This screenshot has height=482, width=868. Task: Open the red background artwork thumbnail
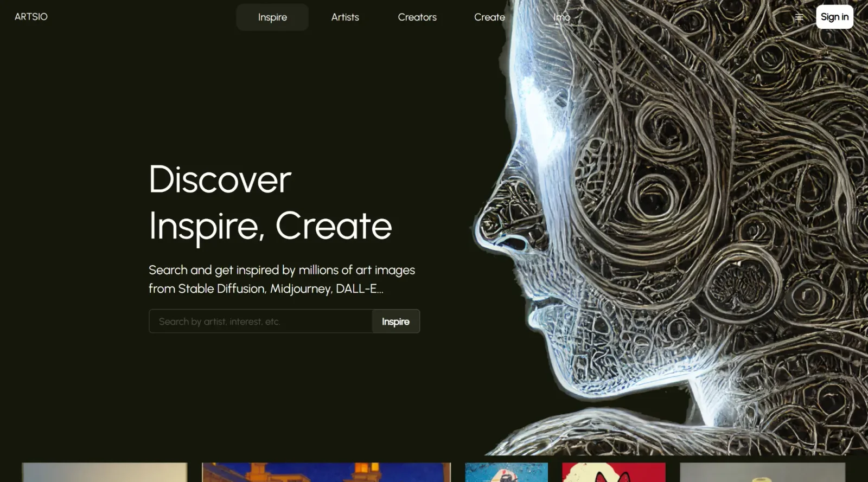point(614,472)
